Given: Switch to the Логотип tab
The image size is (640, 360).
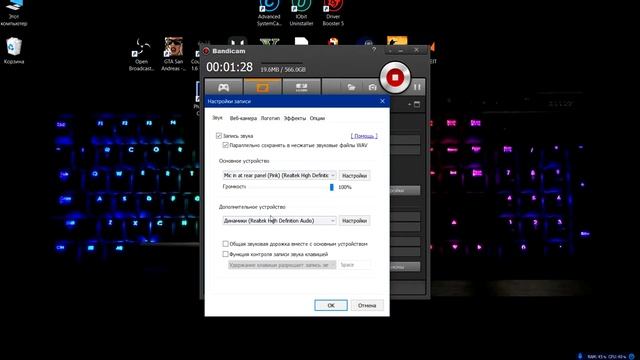Looking at the screenshot, I should click(270, 118).
